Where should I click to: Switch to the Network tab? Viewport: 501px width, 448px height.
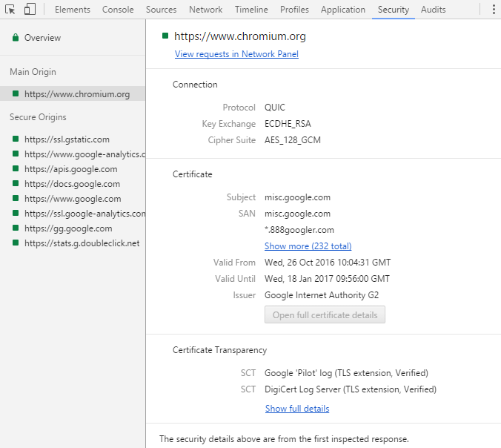[205, 10]
